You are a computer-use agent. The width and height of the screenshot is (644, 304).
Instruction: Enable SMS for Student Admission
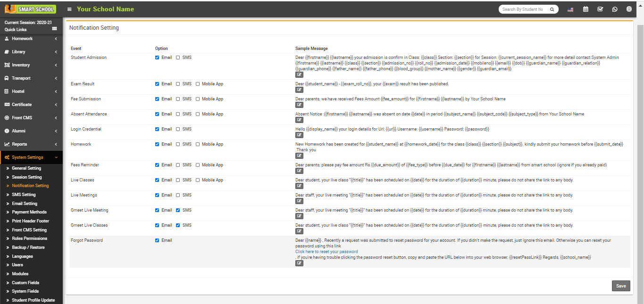[178, 58]
